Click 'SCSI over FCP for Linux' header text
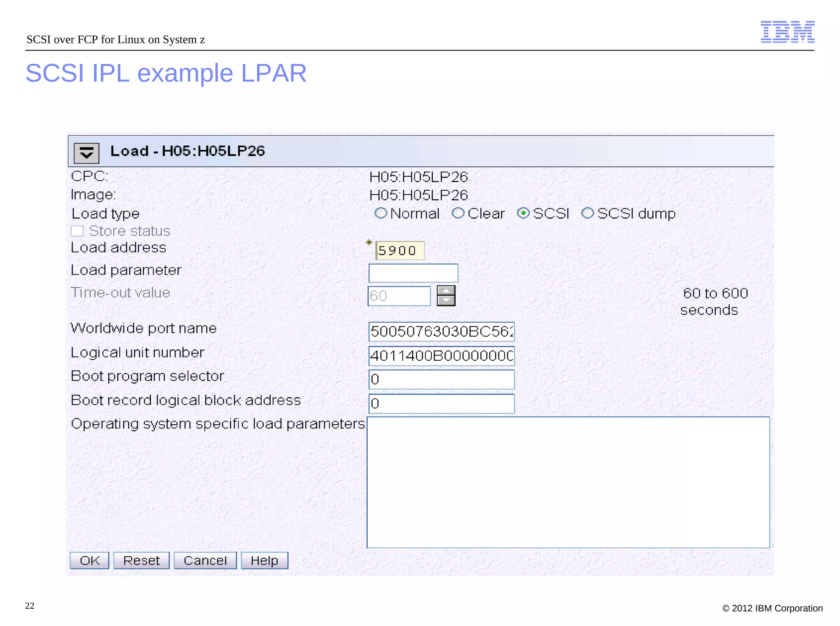Screen dimensions: 840x626 87,39
